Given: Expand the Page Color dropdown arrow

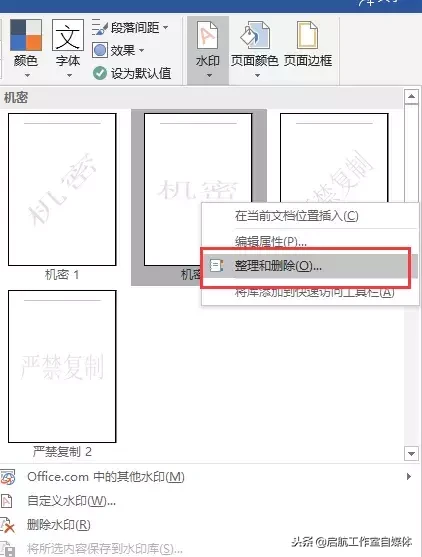Looking at the screenshot, I should (x=258, y=75).
